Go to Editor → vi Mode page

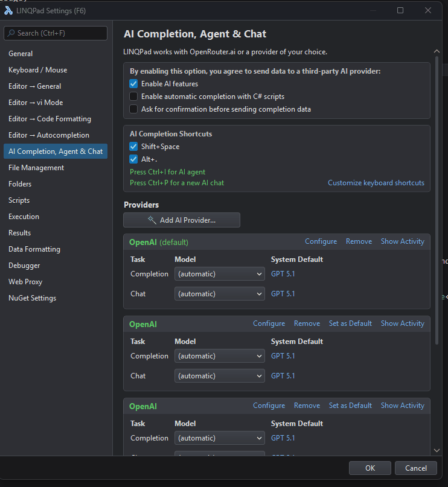tap(36, 103)
